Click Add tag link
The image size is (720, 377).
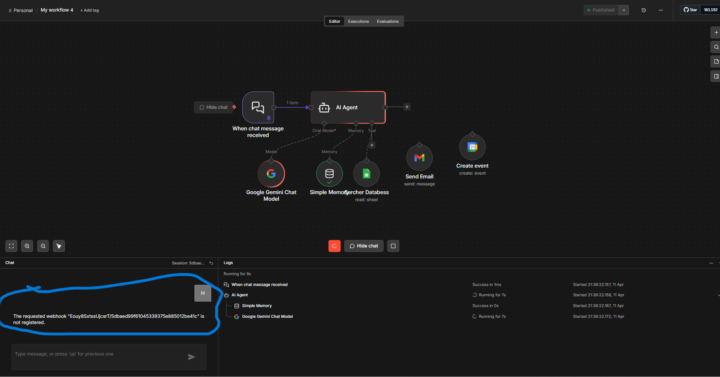click(90, 10)
